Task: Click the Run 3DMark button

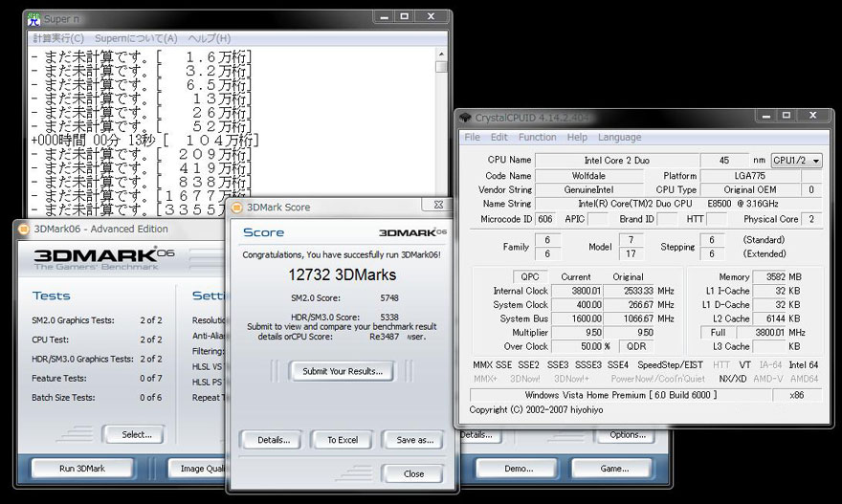Action: tap(82, 469)
